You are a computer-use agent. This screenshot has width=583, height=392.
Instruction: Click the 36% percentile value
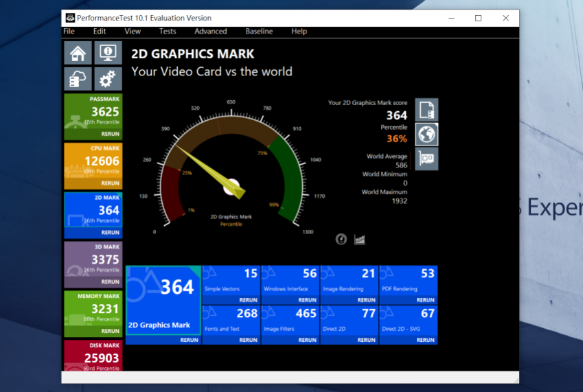397,139
